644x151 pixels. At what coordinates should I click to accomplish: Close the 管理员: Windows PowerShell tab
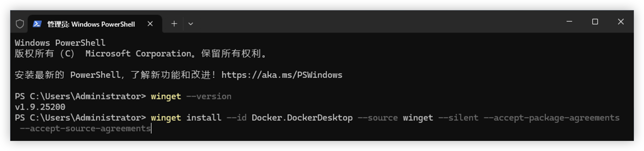[150, 24]
